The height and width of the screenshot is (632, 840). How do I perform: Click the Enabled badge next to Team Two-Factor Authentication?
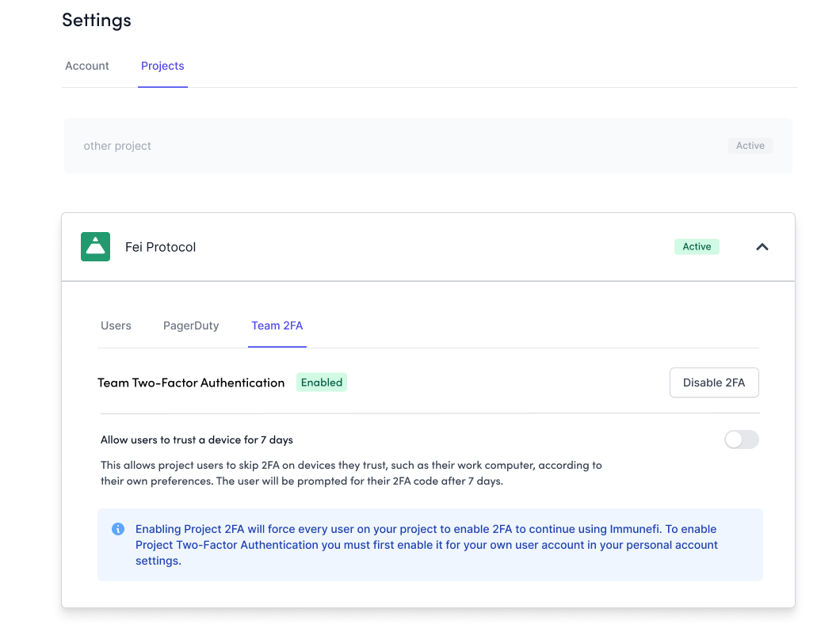click(x=321, y=382)
